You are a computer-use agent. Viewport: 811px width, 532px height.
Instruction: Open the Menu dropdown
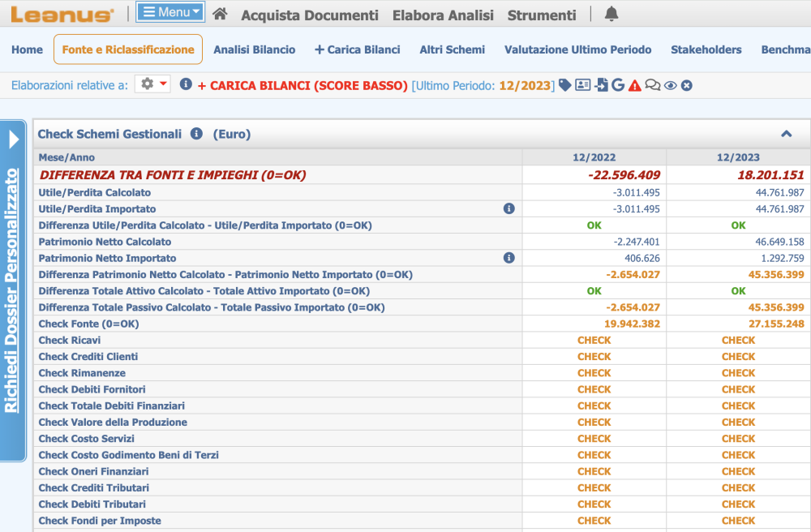[170, 12]
